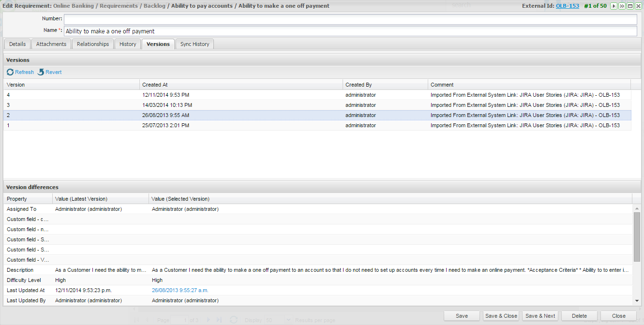
Task: Click into the Number input field
Action: [350, 19]
